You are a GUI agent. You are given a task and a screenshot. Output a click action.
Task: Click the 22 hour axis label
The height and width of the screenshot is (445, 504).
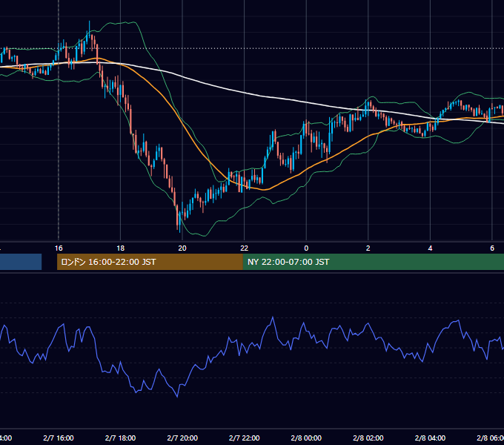(245, 248)
